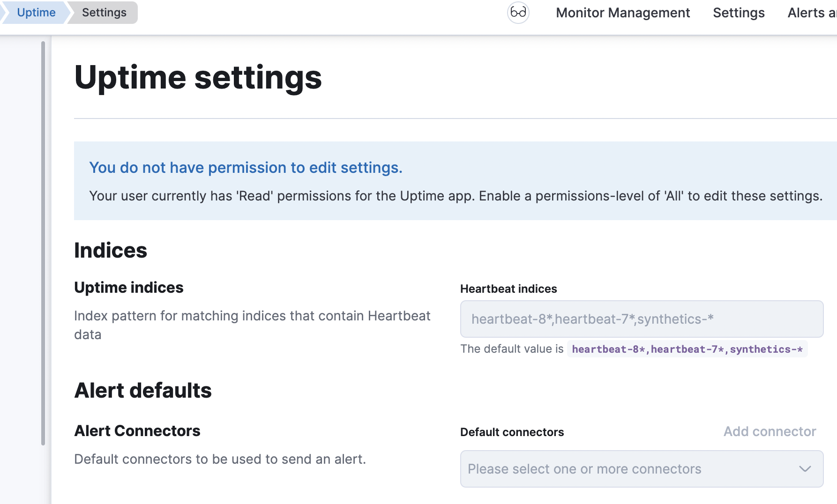Click the Alert Connectors subheading
Viewport: 837px width, 504px height.
(x=137, y=431)
